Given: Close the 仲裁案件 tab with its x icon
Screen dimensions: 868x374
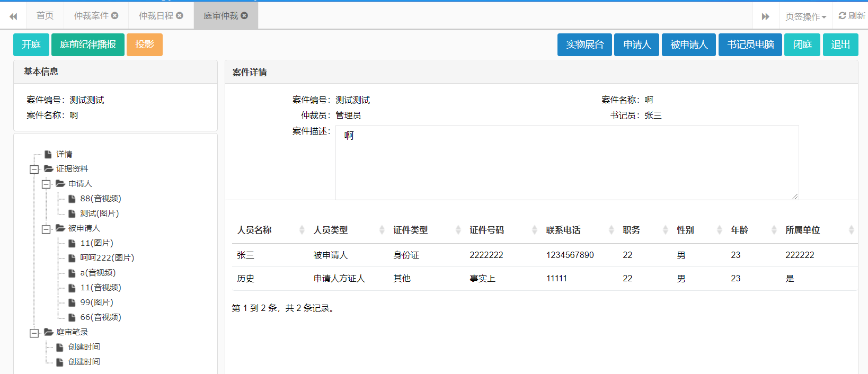Looking at the screenshot, I should click(x=114, y=16).
